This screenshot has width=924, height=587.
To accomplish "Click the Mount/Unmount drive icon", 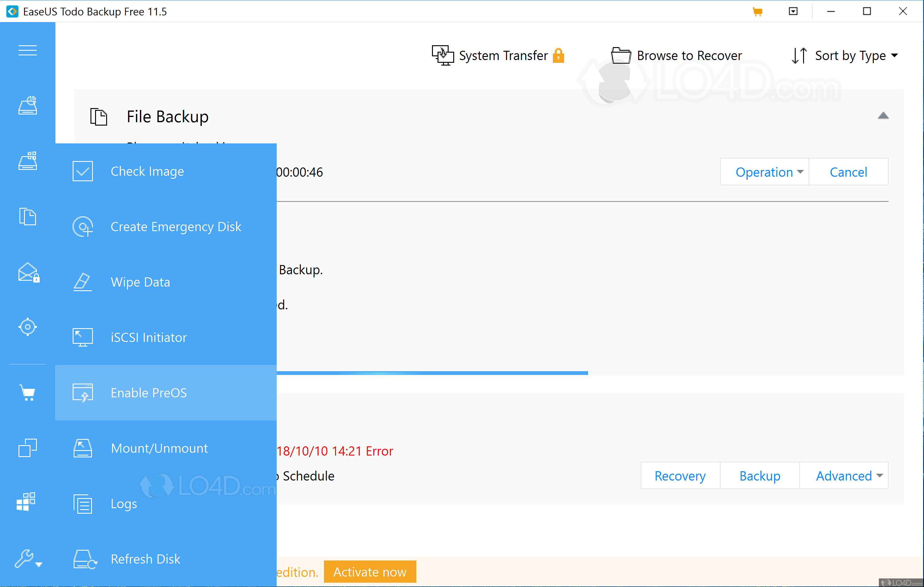I will (x=82, y=448).
